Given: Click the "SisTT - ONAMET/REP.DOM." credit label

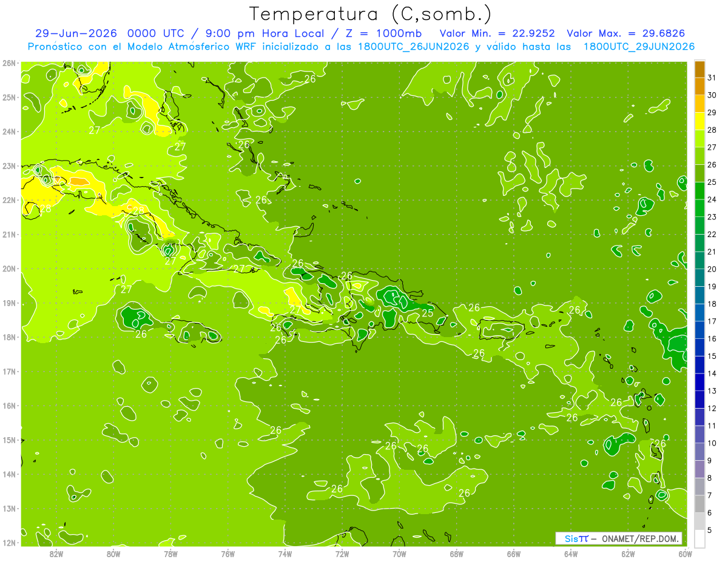Looking at the screenshot, I should pyautogui.click(x=618, y=538).
